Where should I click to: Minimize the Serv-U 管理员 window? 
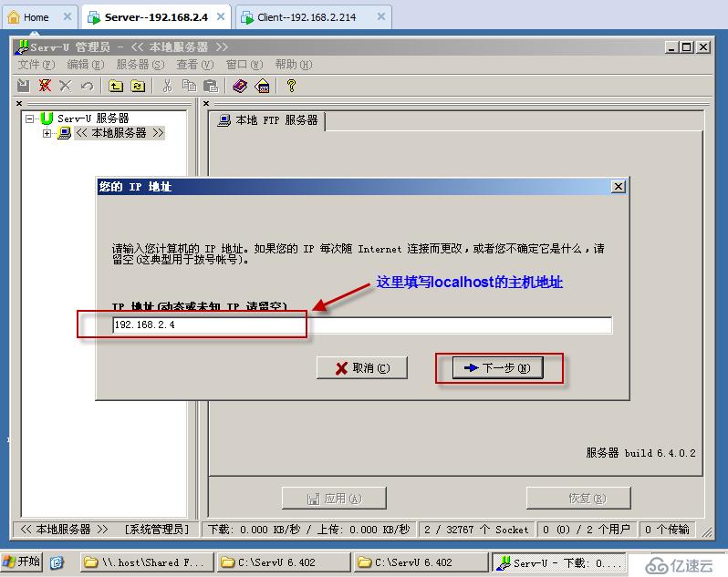(671, 47)
